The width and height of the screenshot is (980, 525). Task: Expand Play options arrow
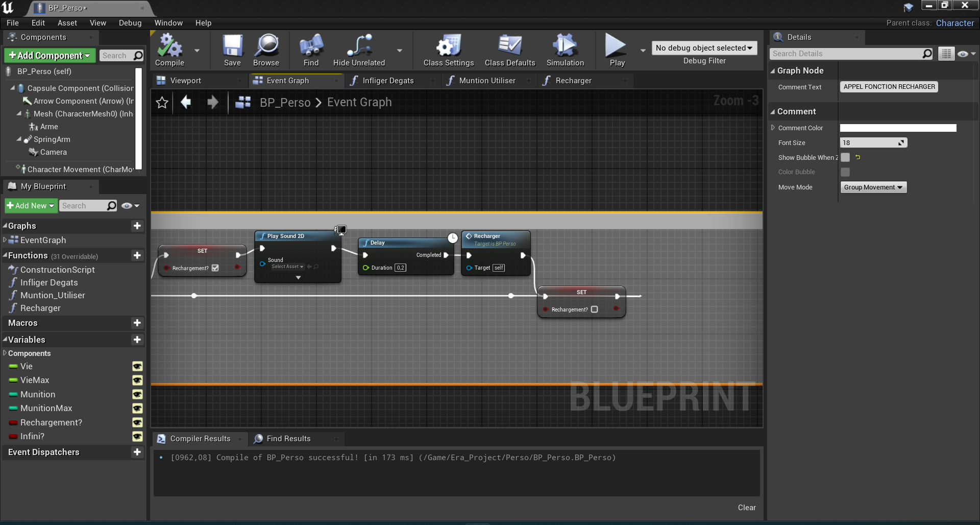tap(643, 51)
